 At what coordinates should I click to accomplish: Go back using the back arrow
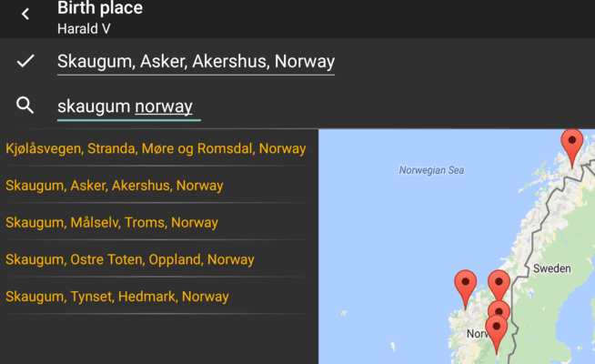(25, 15)
